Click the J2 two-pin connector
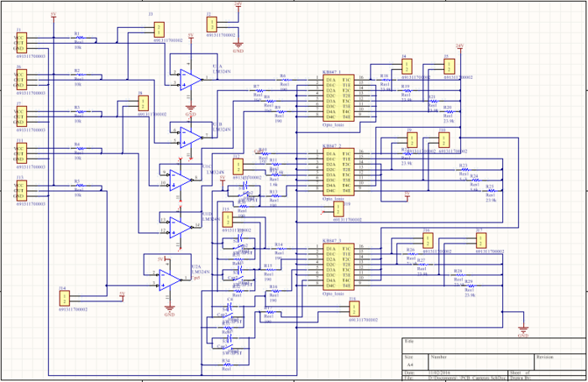This screenshot has height=382, width=588. point(213,24)
